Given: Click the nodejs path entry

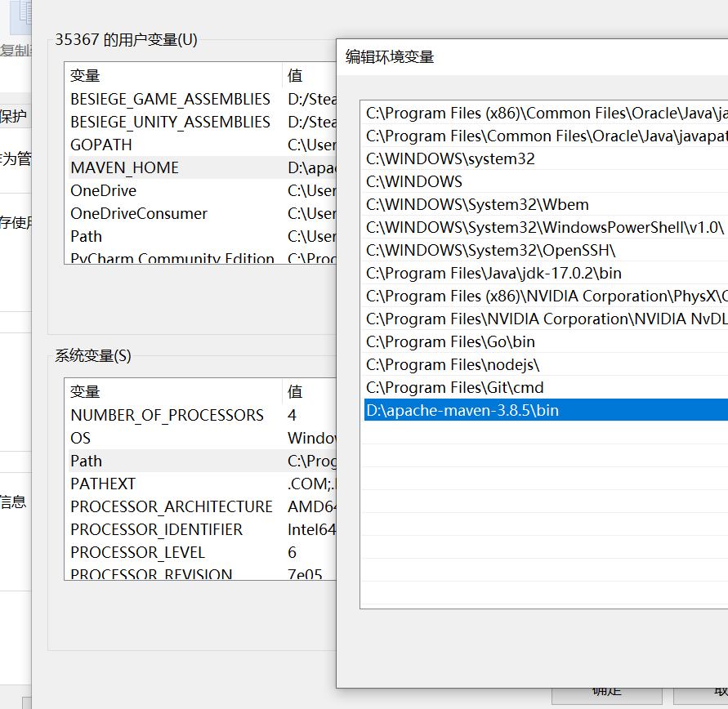Looking at the screenshot, I should click(453, 364).
